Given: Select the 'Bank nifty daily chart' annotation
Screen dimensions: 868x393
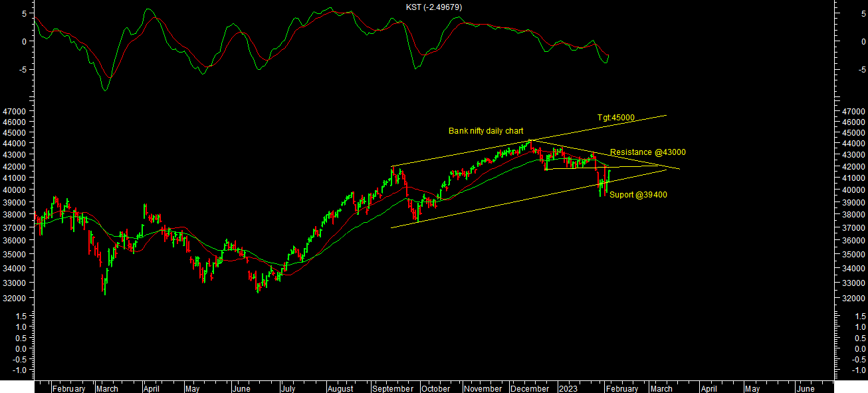Looking at the screenshot, I should click(x=486, y=131).
